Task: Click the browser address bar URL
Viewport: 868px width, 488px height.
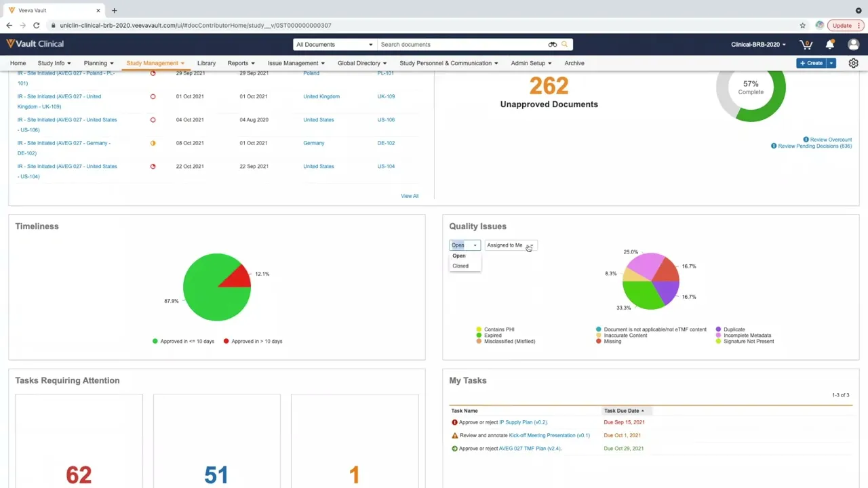Action: coord(195,25)
